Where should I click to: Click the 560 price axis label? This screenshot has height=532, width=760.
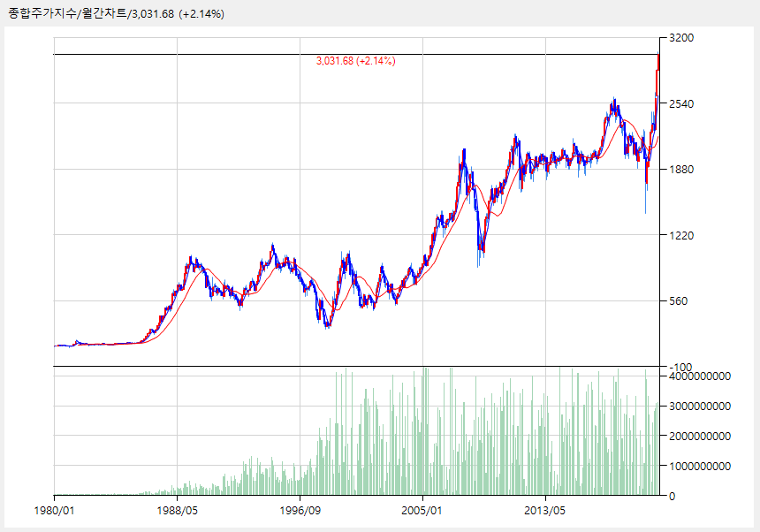tap(678, 301)
